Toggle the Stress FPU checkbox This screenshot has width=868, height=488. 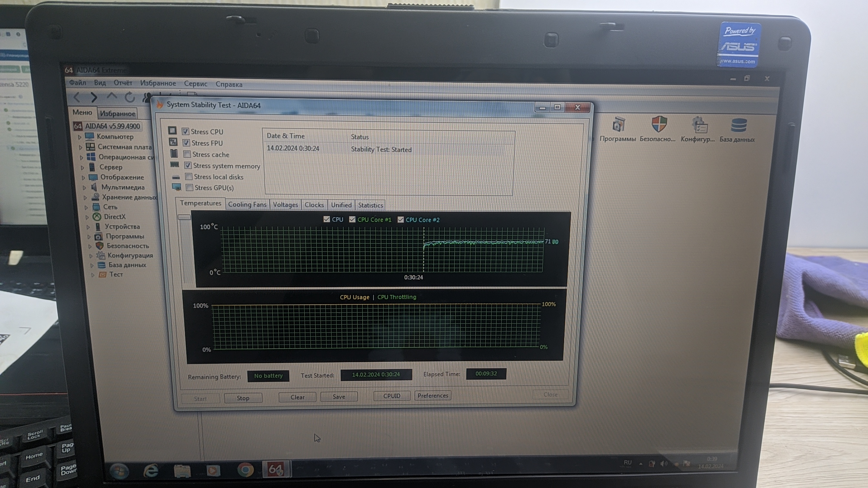click(x=186, y=143)
